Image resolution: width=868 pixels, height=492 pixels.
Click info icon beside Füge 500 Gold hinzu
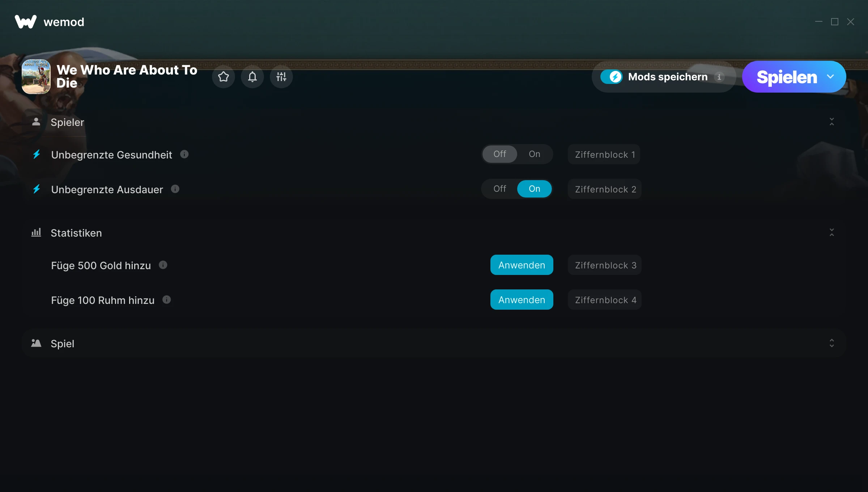pos(163,265)
